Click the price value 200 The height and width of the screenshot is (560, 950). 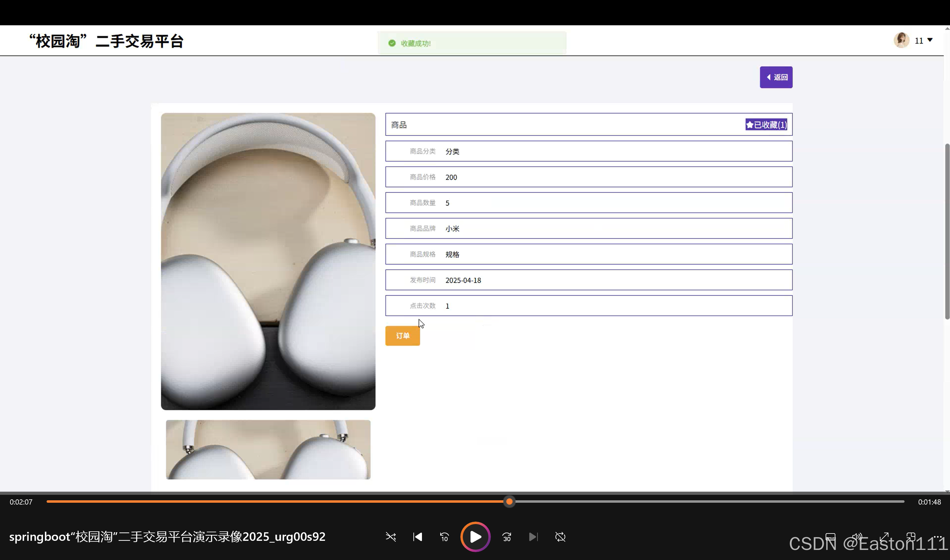click(x=451, y=177)
